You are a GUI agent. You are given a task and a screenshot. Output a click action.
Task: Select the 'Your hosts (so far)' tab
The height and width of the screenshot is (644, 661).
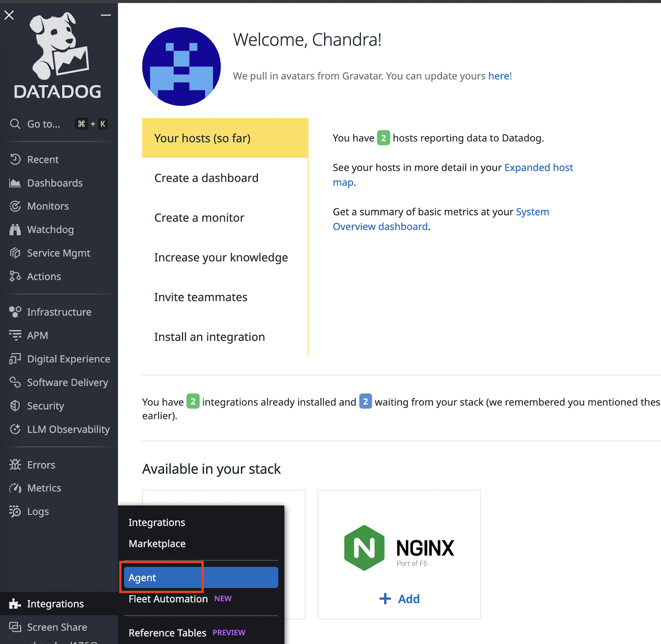(225, 138)
